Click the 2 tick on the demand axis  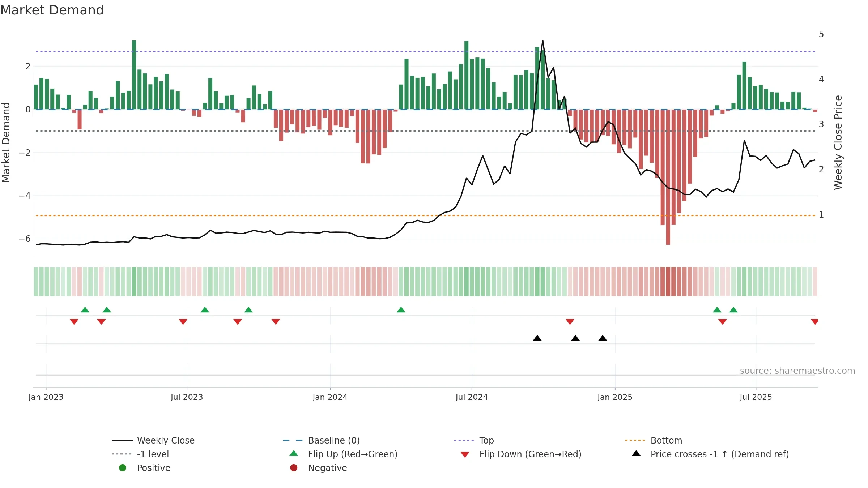(x=28, y=66)
